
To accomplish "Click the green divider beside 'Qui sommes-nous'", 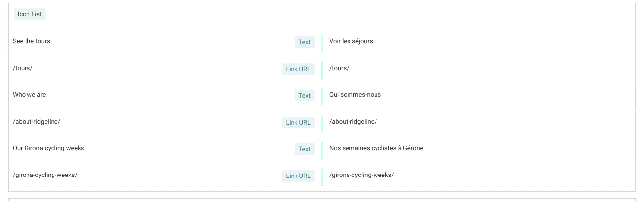I will point(322,97).
